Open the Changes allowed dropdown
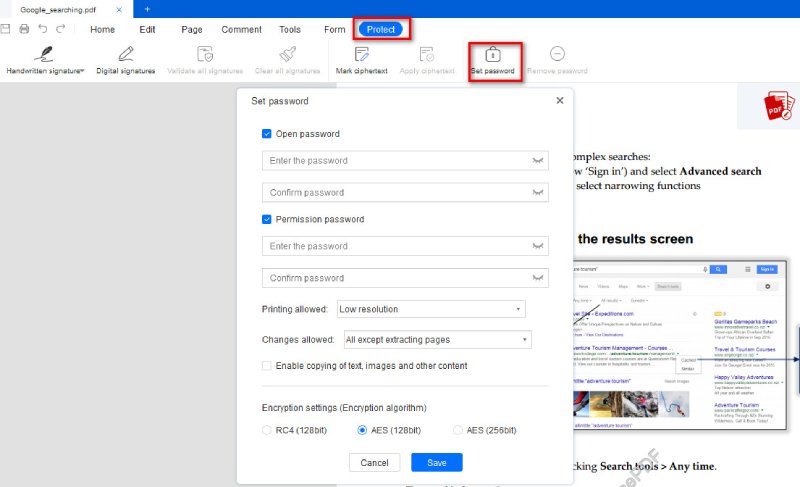 click(438, 340)
